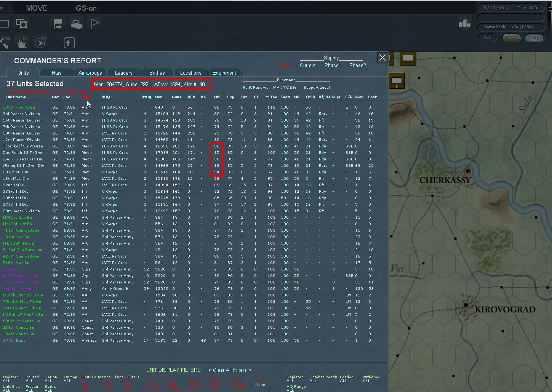Screen dimensions: 552x392
Task: Click the Army Group B headquarters entry
Action: point(115,289)
